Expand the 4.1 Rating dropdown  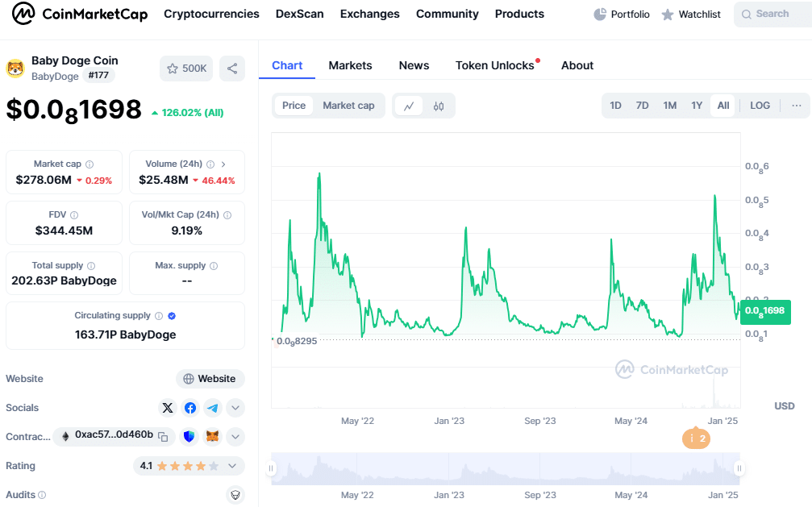(x=232, y=466)
